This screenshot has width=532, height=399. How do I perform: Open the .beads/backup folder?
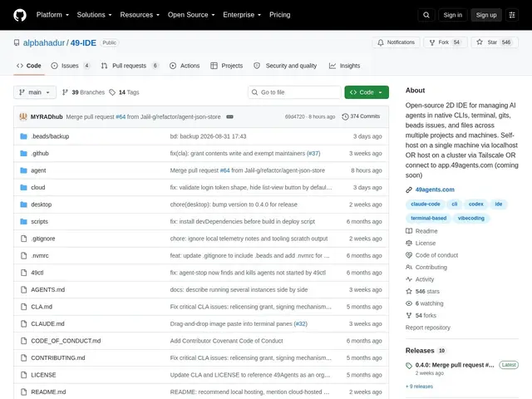pos(50,136)
